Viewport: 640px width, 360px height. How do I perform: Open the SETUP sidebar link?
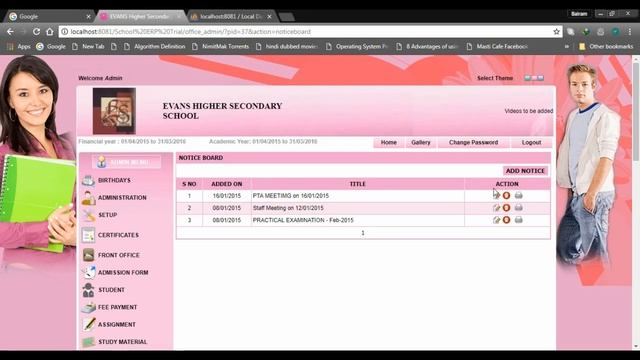[x=108, y=215]
